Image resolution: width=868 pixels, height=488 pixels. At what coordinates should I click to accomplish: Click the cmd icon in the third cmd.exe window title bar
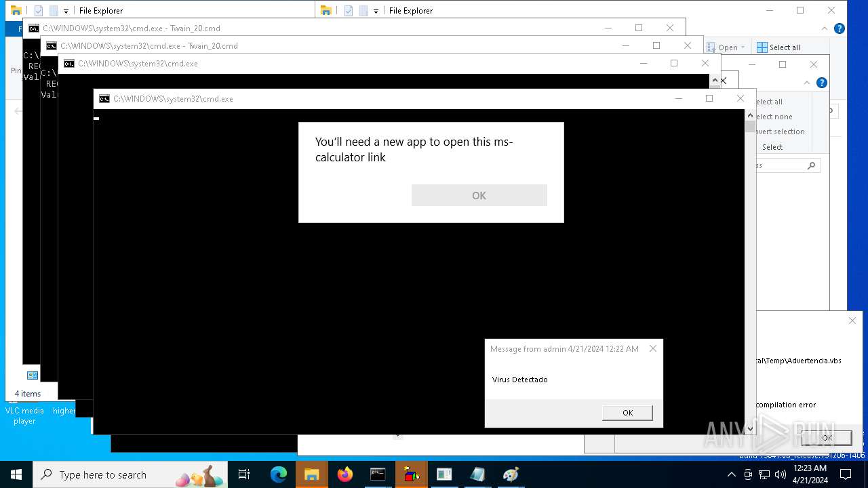pyautogui.click(x=69, y=64)
